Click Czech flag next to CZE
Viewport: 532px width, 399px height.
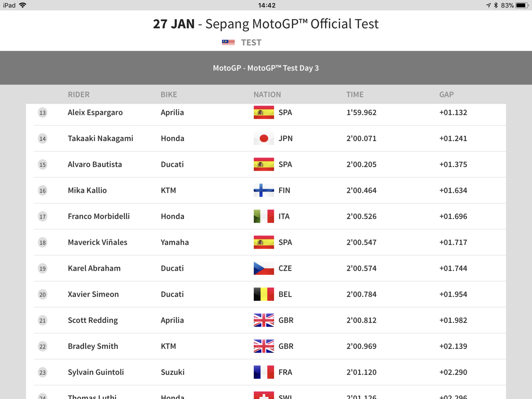pos(264,268)
